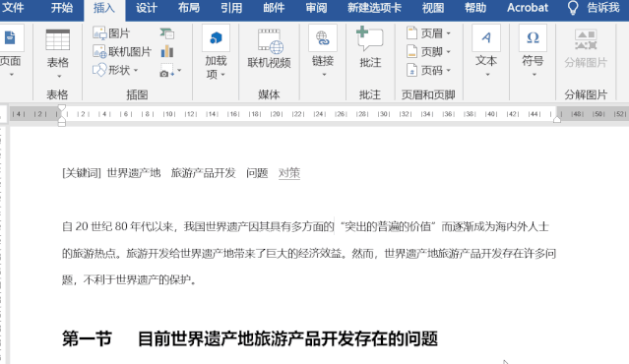Expand the 页面 dropdown arrow
The image size is (629, 364).
11,75
